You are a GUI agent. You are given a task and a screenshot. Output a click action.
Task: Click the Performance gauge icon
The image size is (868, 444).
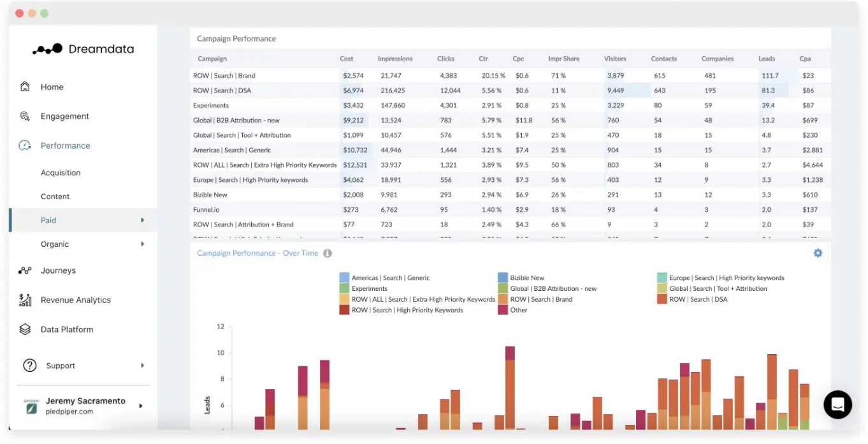(25, 145)
